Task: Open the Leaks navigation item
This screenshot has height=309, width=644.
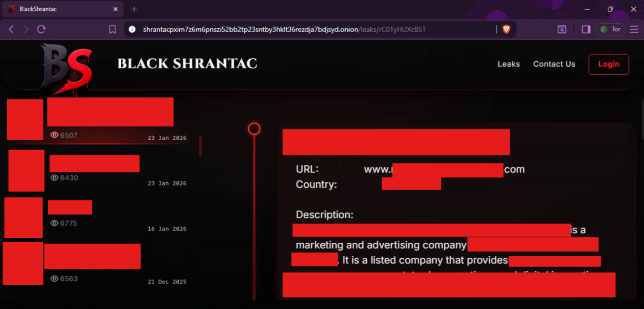Action: [508, 64]
